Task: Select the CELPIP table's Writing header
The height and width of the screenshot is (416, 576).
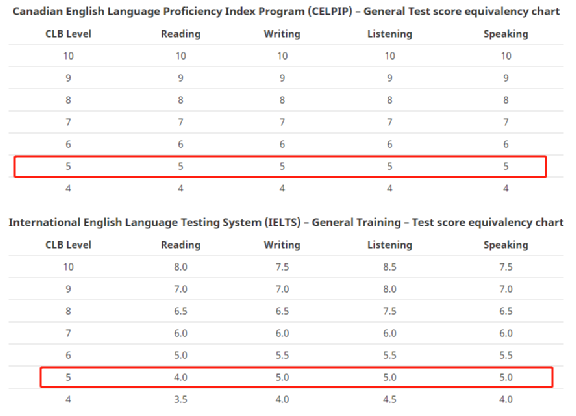Action: [282, 34]
